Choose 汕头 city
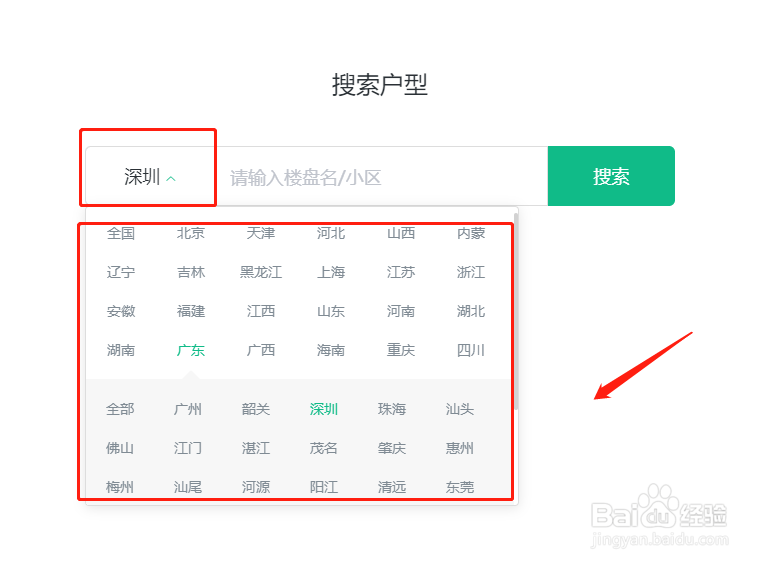The height and width of the screenshot is (566, 771). point(460,409)
